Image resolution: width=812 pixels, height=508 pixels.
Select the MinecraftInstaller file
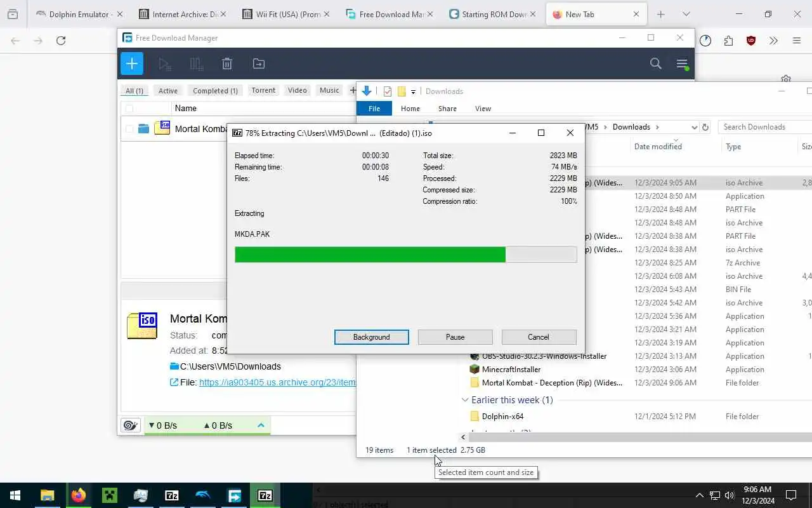(511, 370)
